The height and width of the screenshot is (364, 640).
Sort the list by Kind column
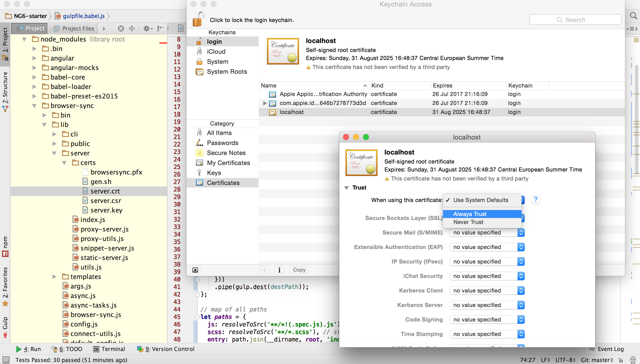click(400, 85)
